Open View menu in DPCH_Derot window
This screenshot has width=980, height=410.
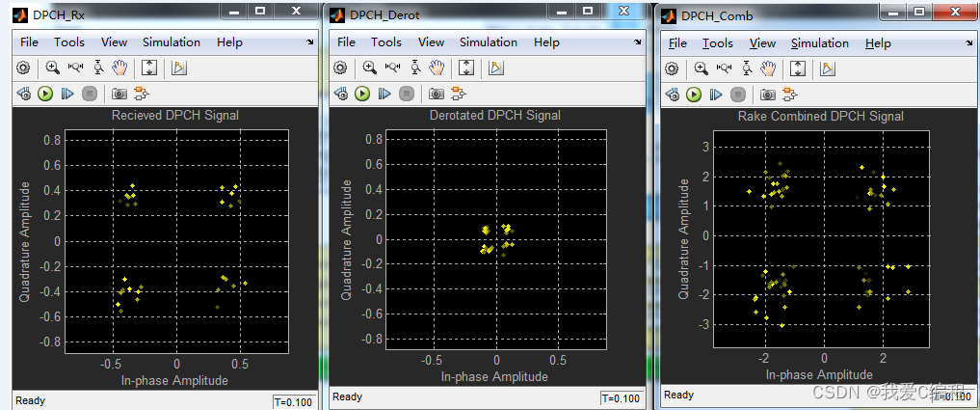pyautogui.click(x=431, y=42)
